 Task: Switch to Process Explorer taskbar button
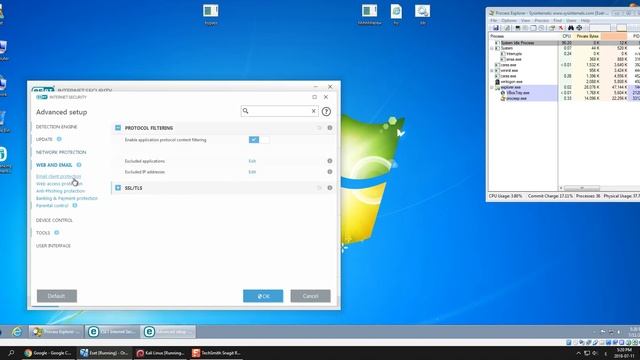(x=56, y=331)
